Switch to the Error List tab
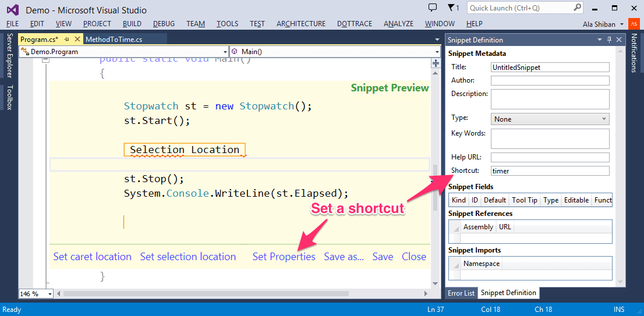The height and width of the screenshot is (316, 644). (x=461, y=293)
